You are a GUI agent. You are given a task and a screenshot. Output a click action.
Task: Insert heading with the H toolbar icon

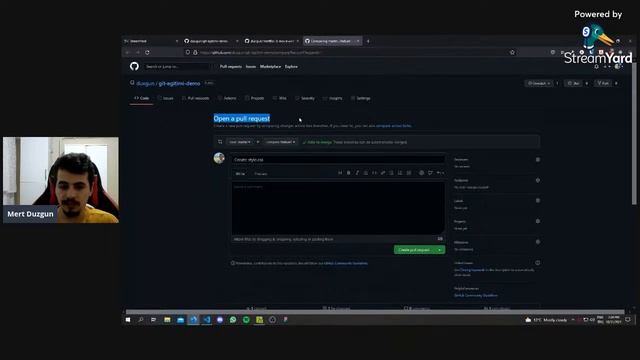tap(340, 173)
